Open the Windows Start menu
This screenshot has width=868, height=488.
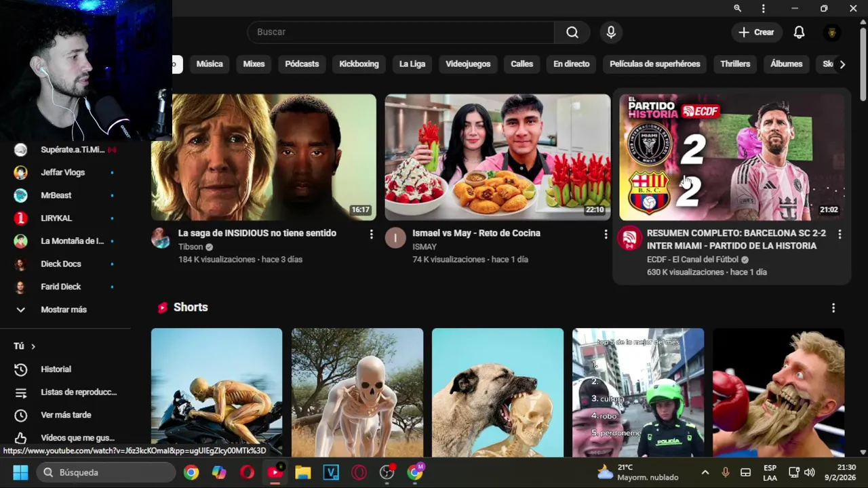20,472
